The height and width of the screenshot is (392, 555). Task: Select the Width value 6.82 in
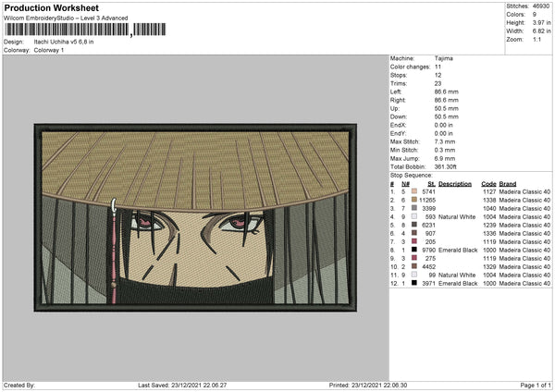point(541,31)
